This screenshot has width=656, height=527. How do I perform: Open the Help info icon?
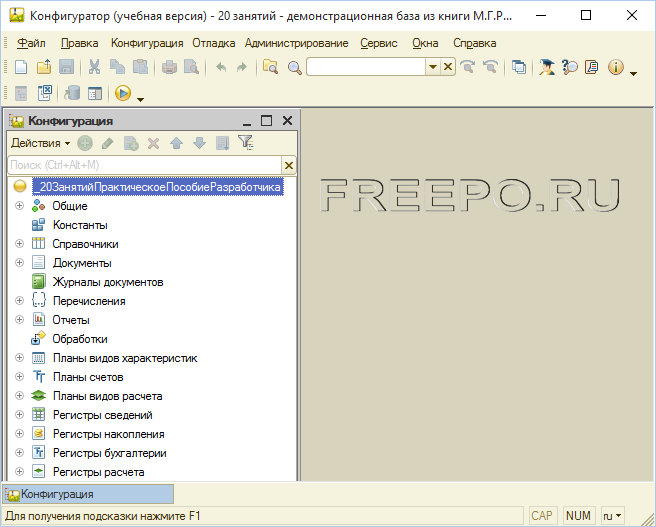615,67
